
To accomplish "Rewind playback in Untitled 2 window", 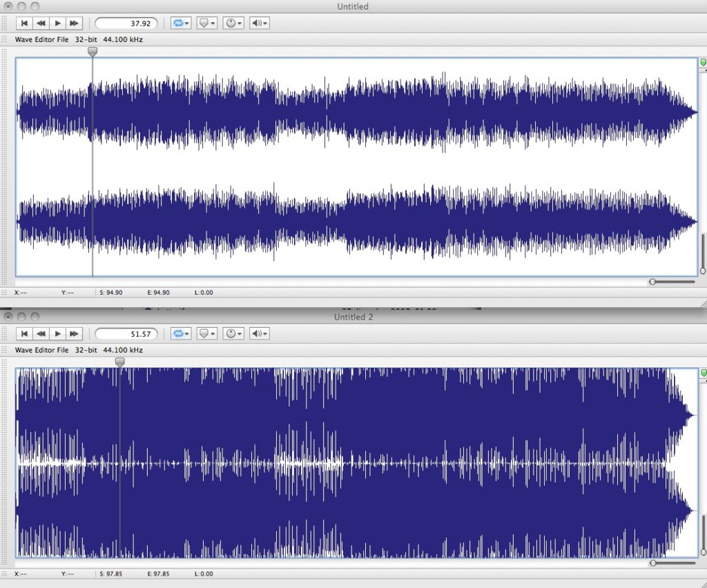I will (x=41, y=333).
